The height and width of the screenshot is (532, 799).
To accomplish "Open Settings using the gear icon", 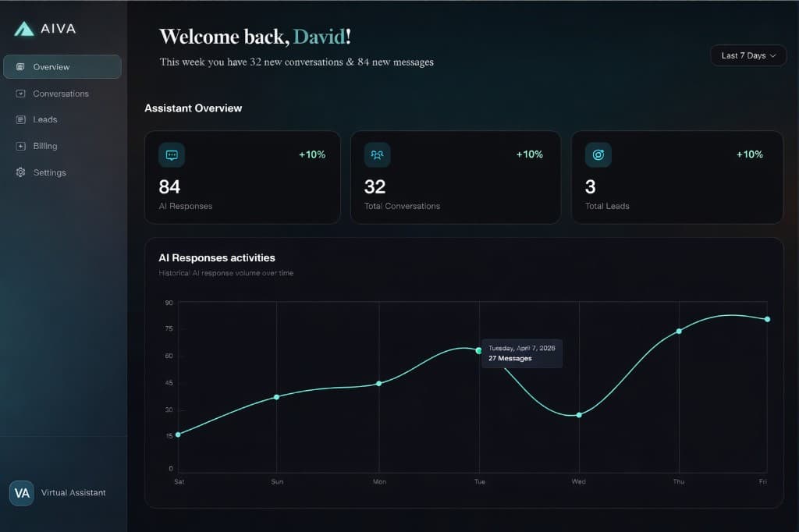I will pos(19,172).
